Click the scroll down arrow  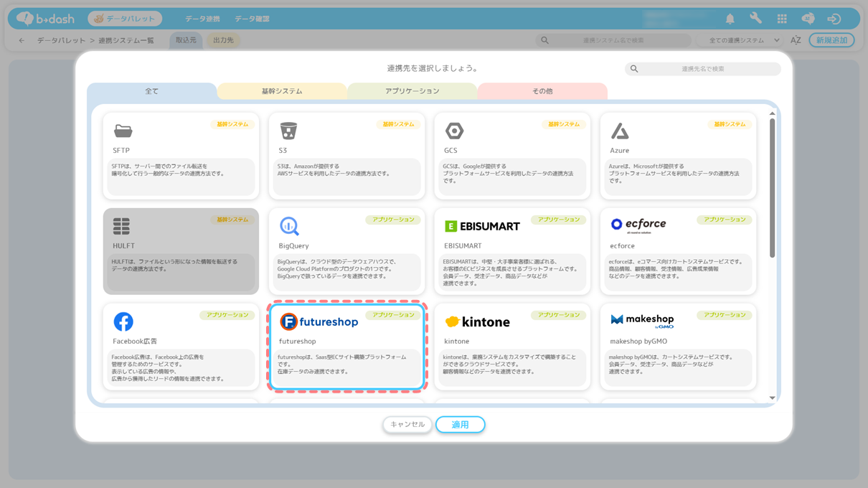(x=772, y=398)
